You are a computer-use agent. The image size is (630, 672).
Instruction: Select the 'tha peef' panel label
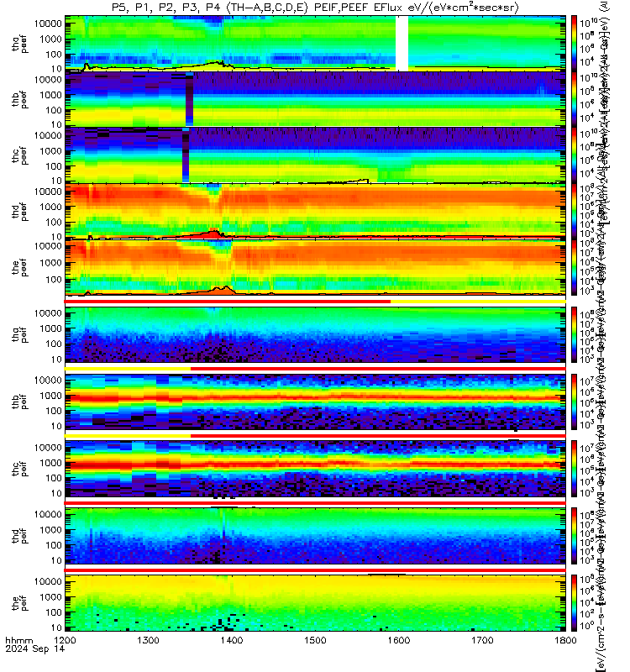[19, 44]
